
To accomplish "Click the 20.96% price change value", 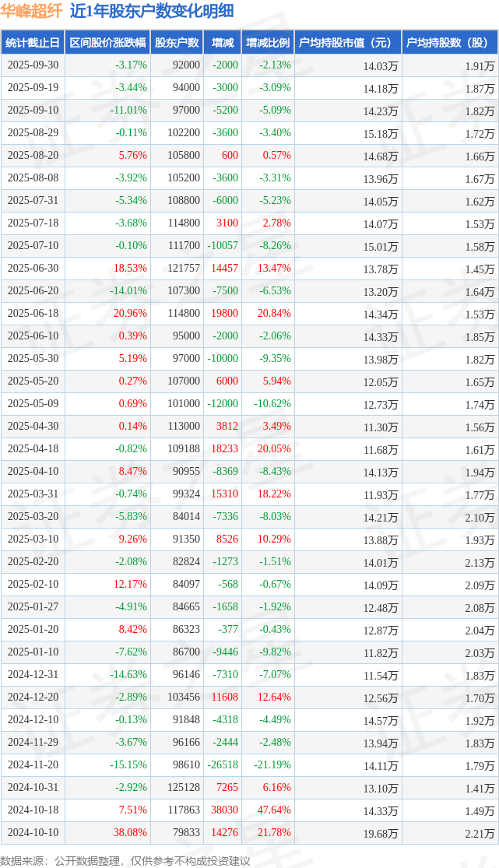I will pos(130,314).
